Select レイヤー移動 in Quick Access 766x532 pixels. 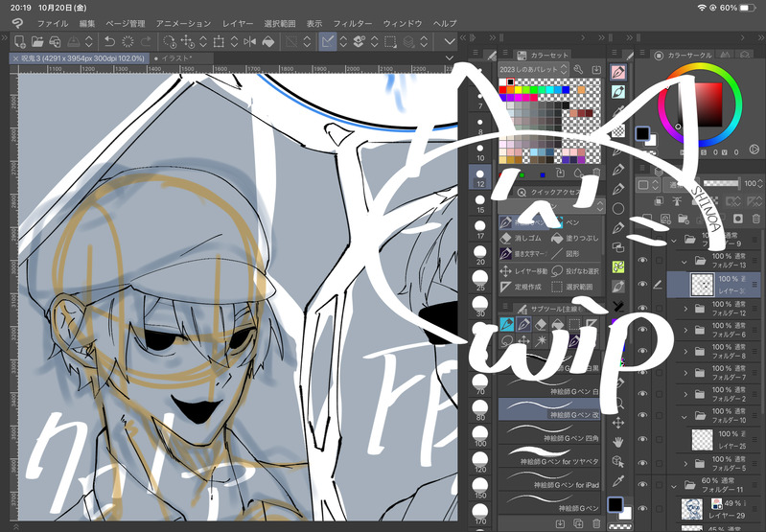coord(523,270)
